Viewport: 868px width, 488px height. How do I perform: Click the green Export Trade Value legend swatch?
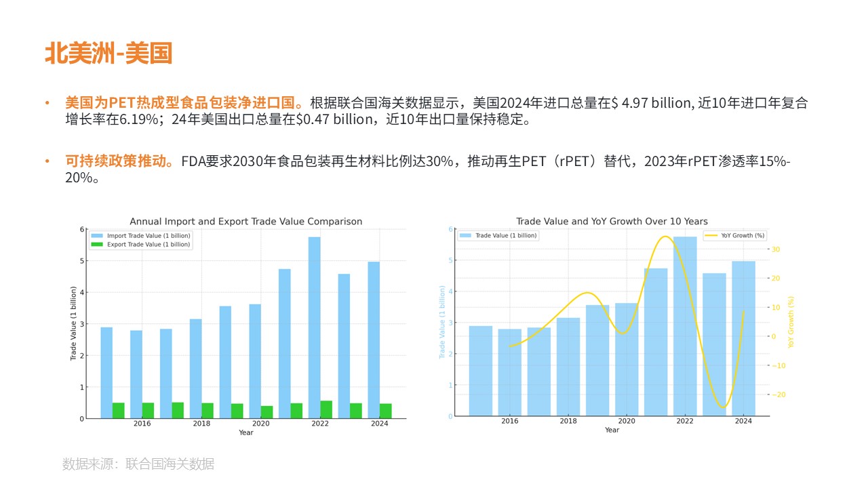pyautogui.click(x=98, y=245)
